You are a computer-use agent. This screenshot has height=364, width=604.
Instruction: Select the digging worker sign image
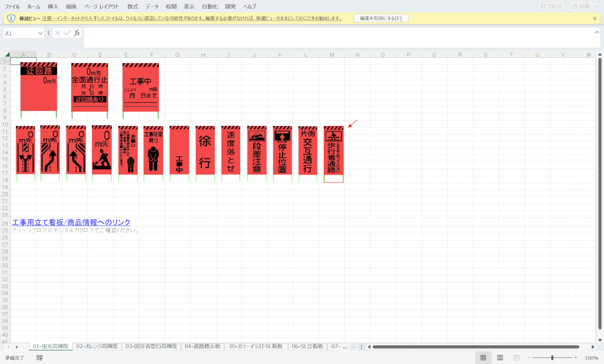pos(102,153)
